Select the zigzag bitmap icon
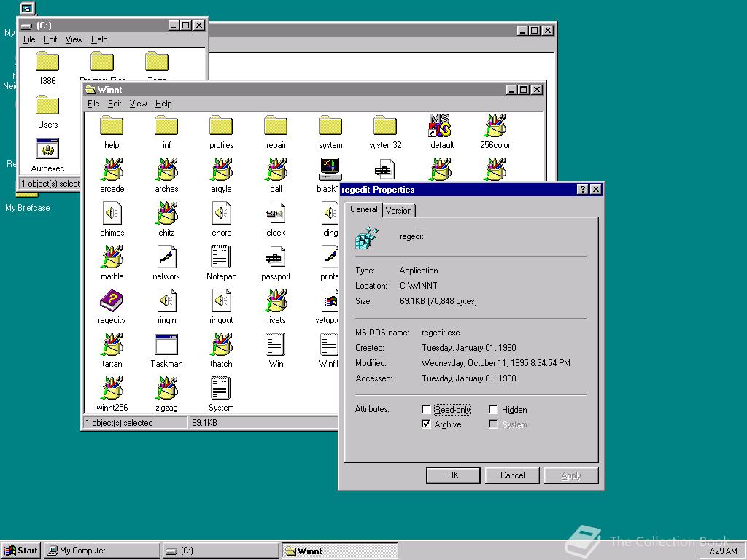Image resolution: width=747 pixels, height=560 pixels. [167, 388]
